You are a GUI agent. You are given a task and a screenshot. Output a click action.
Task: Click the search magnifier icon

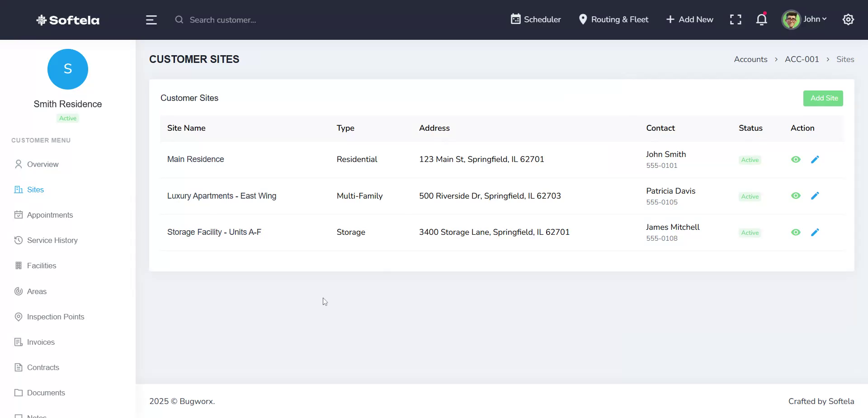coord(179,19)
